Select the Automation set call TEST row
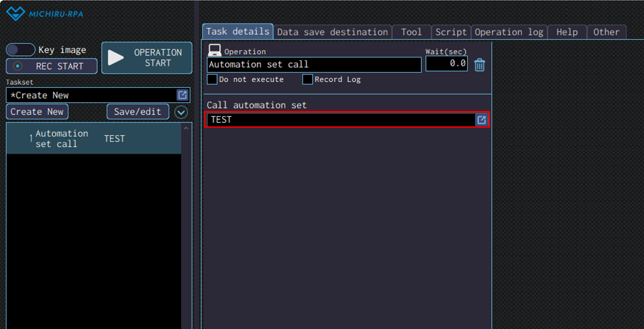Viewport: 644px width, 329px height. tap(94, 138)
